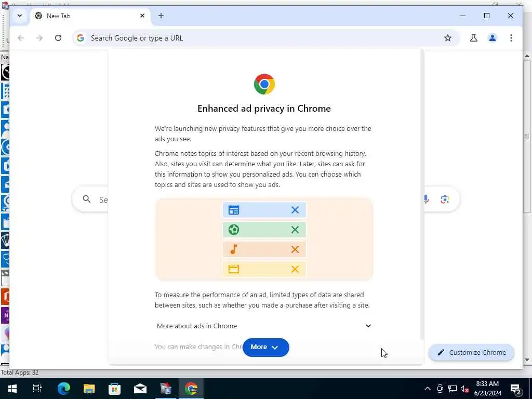
Task: Open Task View on the taskbar
Action: pos(37,389)
